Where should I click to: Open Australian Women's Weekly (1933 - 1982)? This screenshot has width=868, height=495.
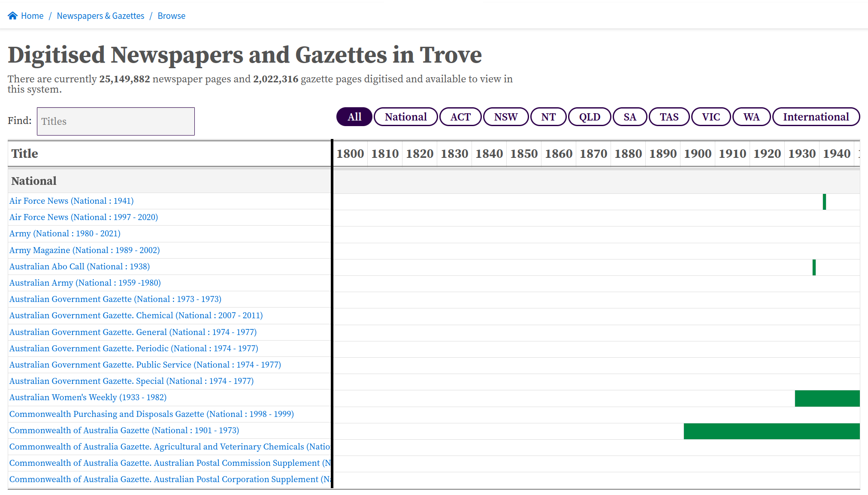coord(88,397)
